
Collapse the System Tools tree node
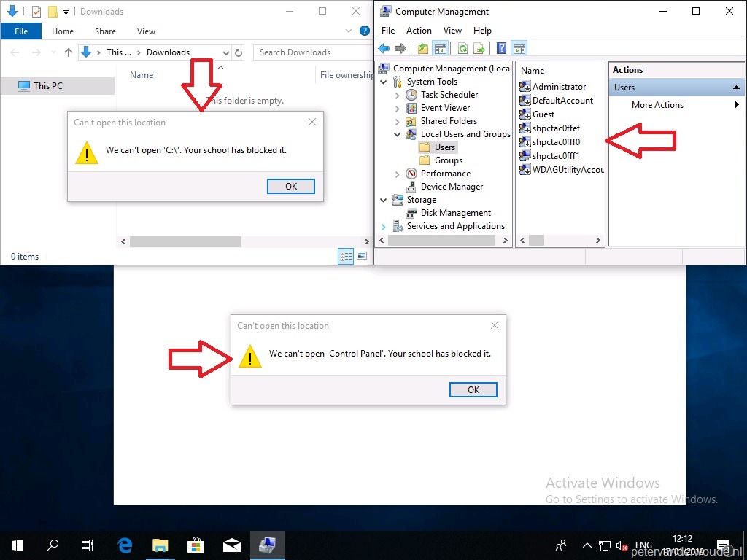pos(384,81)
